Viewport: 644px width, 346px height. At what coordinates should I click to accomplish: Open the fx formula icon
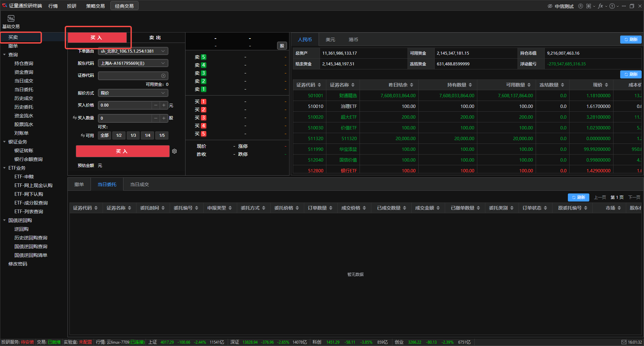(600, 6)
